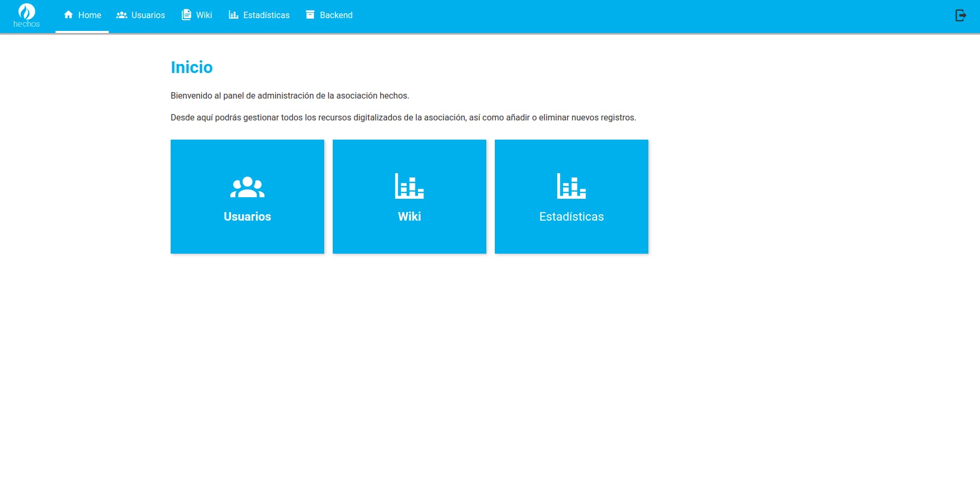Open the Wiki section from the navbar

204,15
